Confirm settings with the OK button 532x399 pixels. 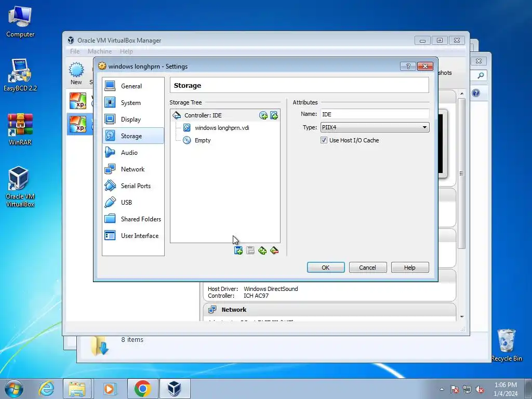[x=326, y=268]
